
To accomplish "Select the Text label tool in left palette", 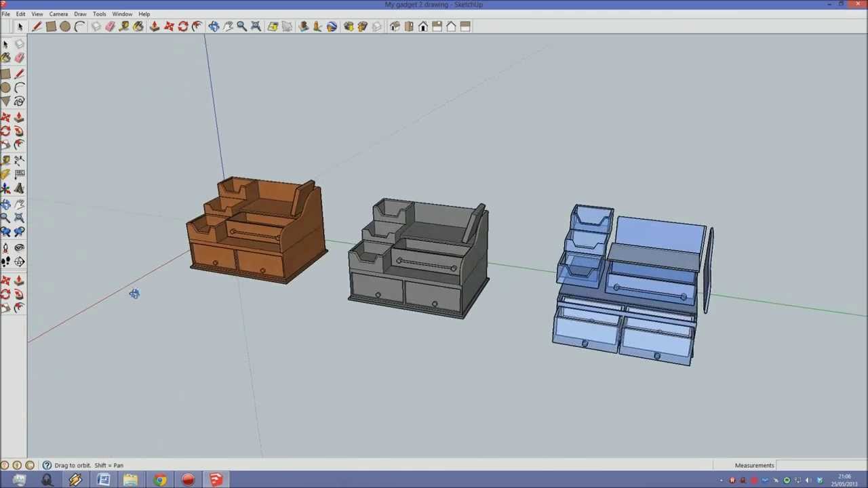I will [20, 174].
